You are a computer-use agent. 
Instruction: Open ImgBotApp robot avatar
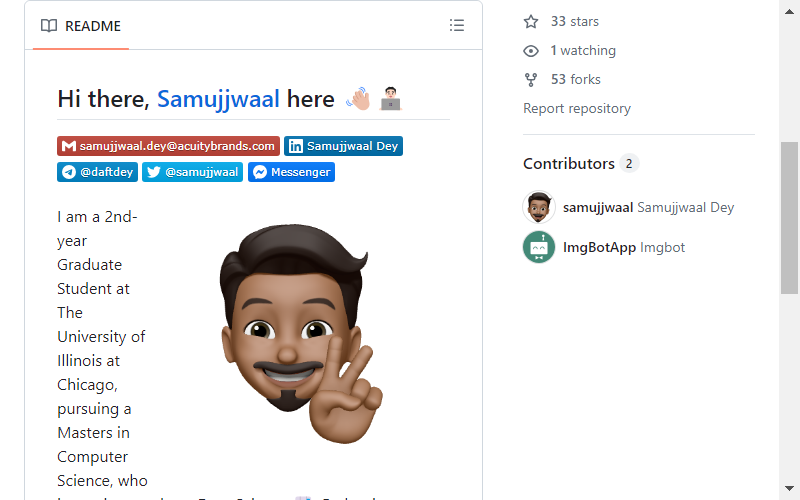[539, 247]
